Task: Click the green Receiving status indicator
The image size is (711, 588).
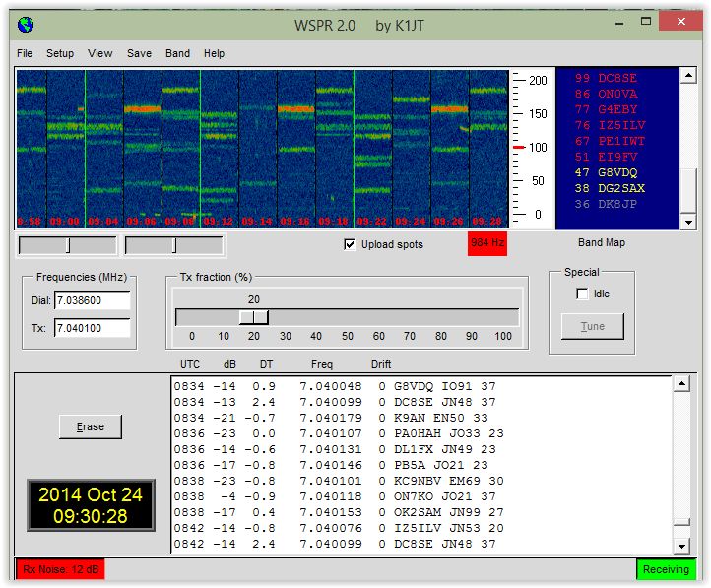Action: pyautogui.click(x=666, y=569)
